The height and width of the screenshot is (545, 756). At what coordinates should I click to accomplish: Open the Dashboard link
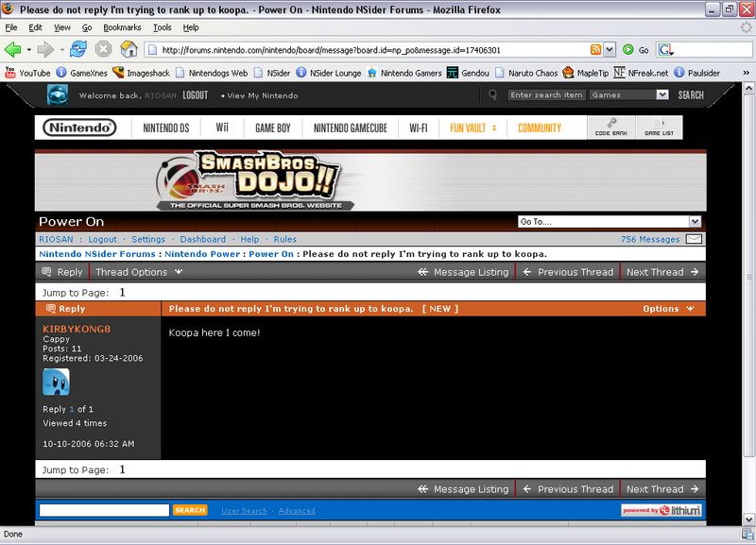pyautogui.click(x=203, y=239)
